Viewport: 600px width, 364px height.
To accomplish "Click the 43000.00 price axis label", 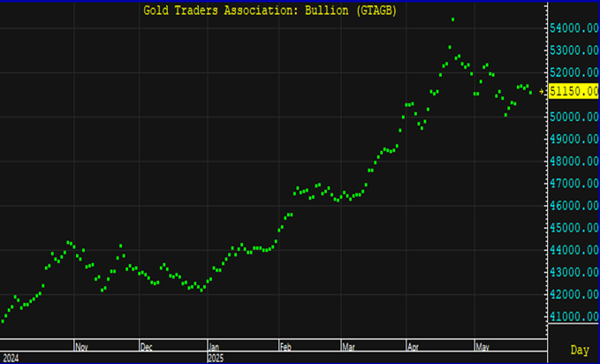I will point(574,272).
